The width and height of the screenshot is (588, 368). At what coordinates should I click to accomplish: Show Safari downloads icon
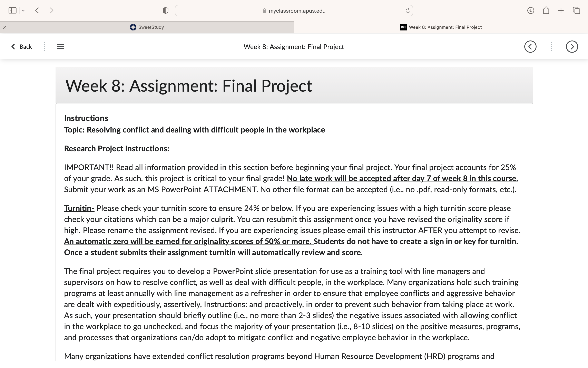(531, 10)
